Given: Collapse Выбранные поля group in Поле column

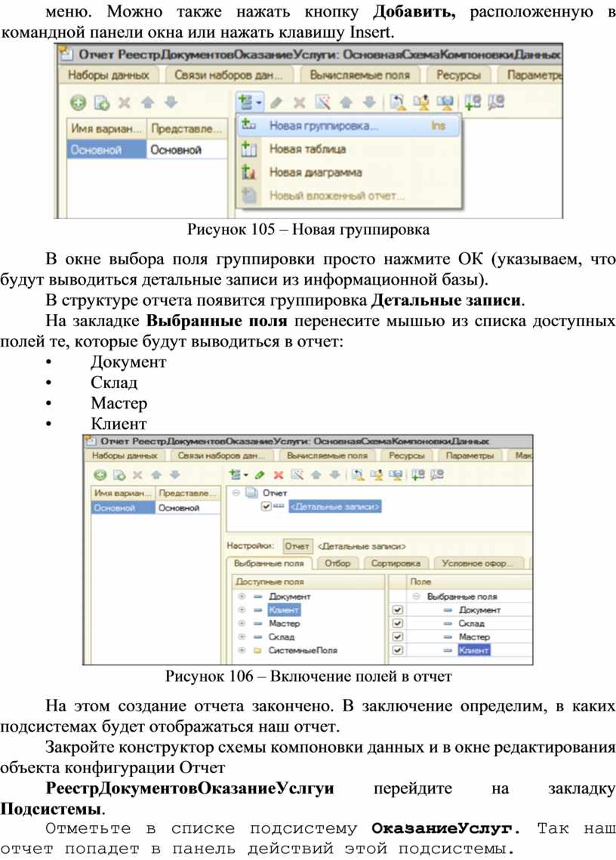Looking at the screenshot, I should (417, 596).
